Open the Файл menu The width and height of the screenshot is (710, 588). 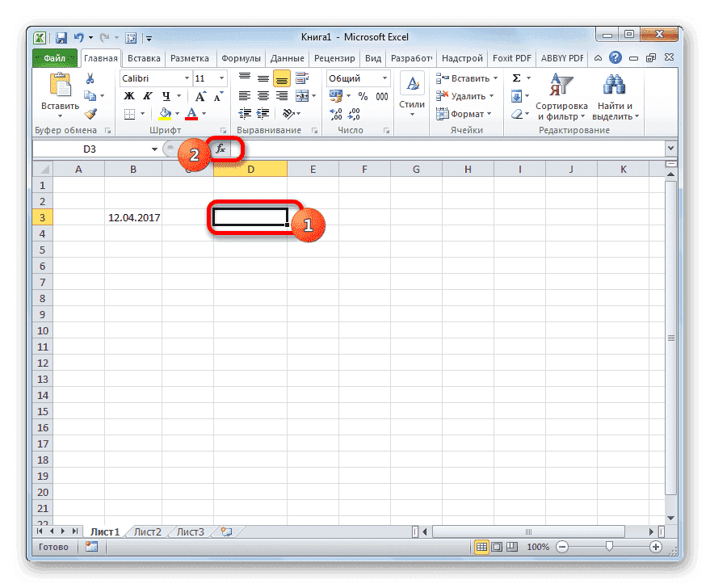(x=54, y=57)
